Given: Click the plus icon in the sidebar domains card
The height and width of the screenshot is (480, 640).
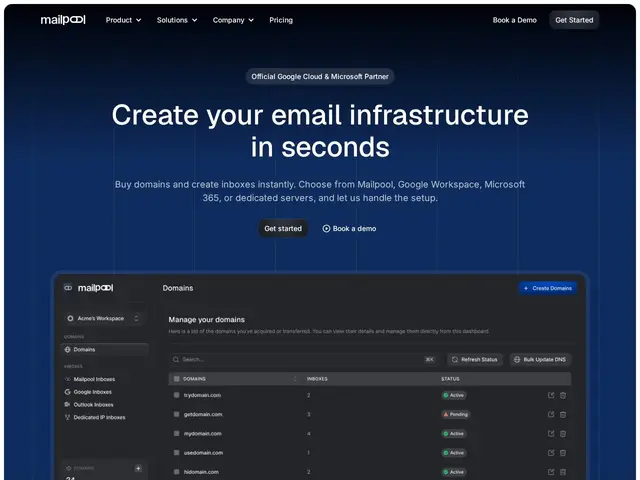Looking at the screenshot, I should (x=138, y=468).
